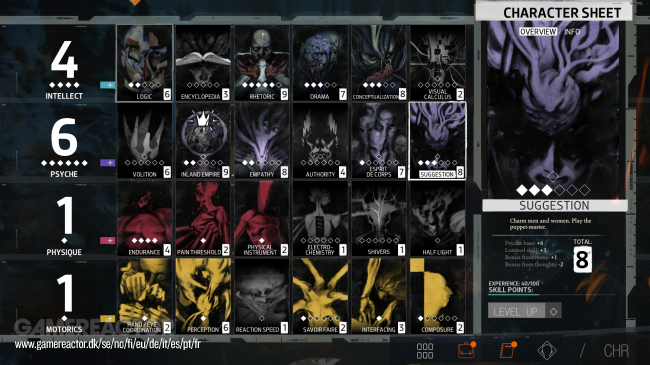Image resolution: width=650 pixels, height=365 pixels.
Task: Select the Pain Threshold skill card
Action: 203,219
